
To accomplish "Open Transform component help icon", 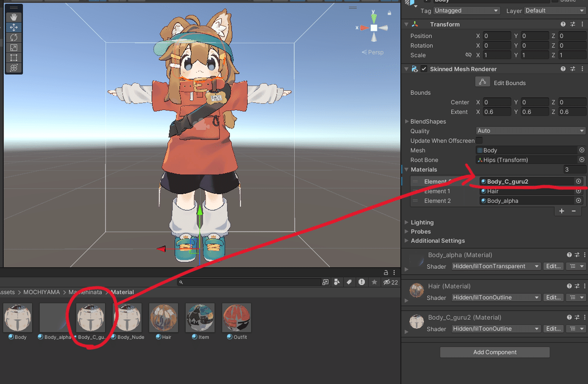I will pyautogui.click(x=563, y=24).
